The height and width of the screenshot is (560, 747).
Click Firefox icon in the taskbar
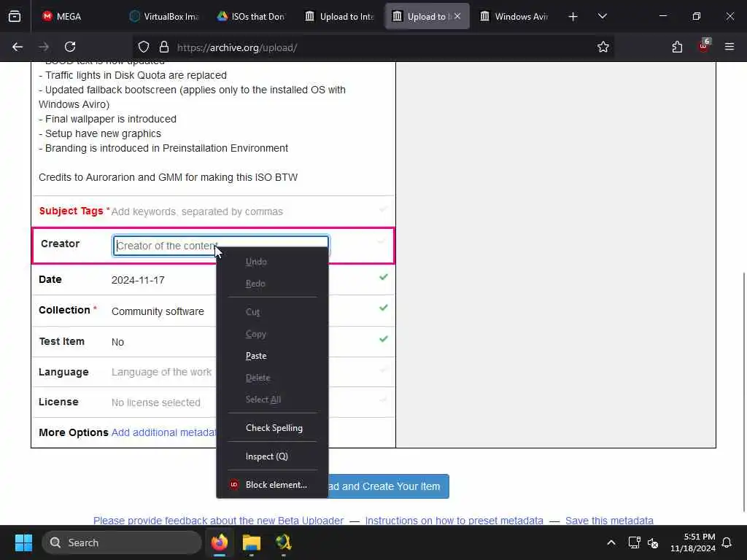[x=220, y=542]
